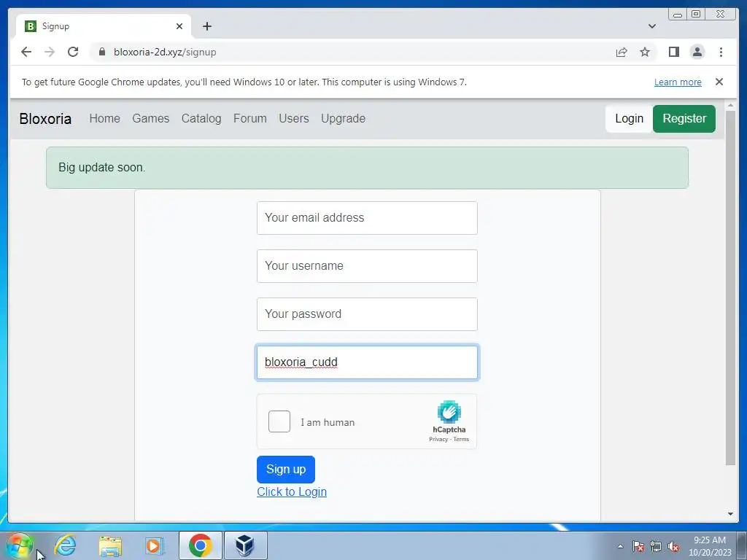Open the Games section

tap(150, 119)
